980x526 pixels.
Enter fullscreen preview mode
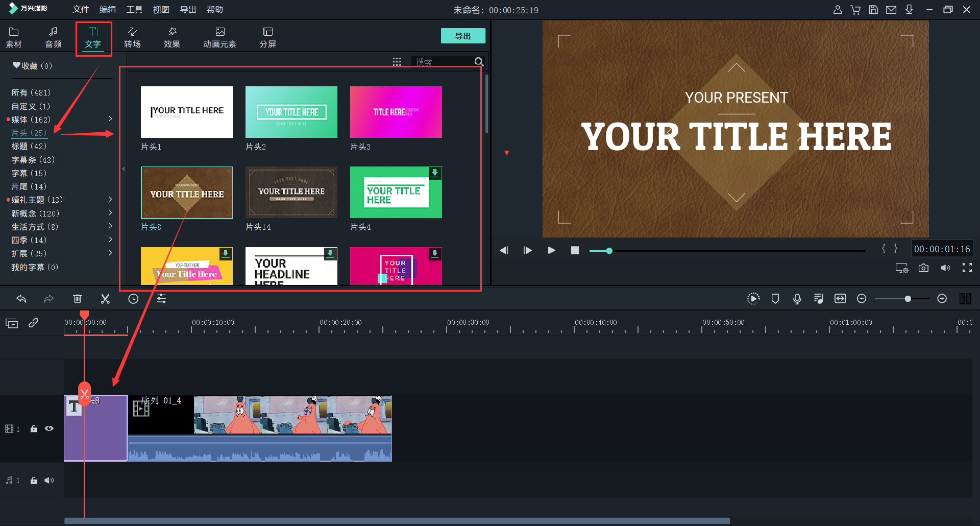[x=967, y=268]
